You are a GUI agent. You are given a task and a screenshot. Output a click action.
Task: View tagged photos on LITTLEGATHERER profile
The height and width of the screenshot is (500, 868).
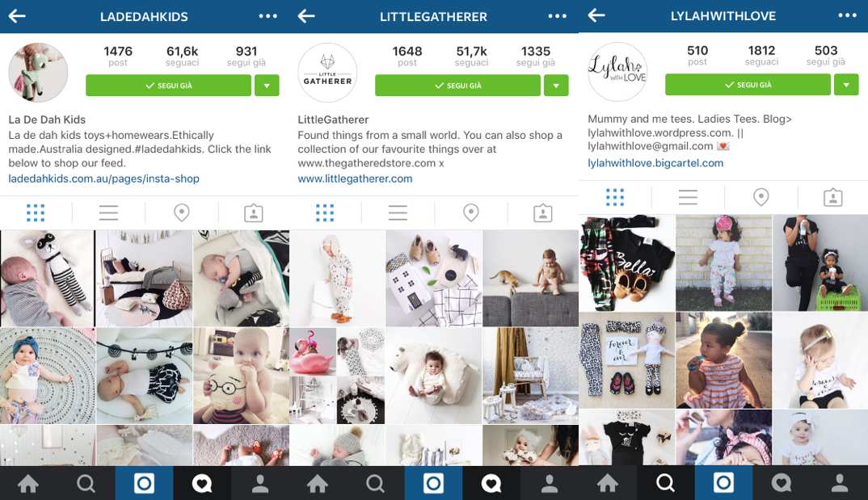[542, 213]
